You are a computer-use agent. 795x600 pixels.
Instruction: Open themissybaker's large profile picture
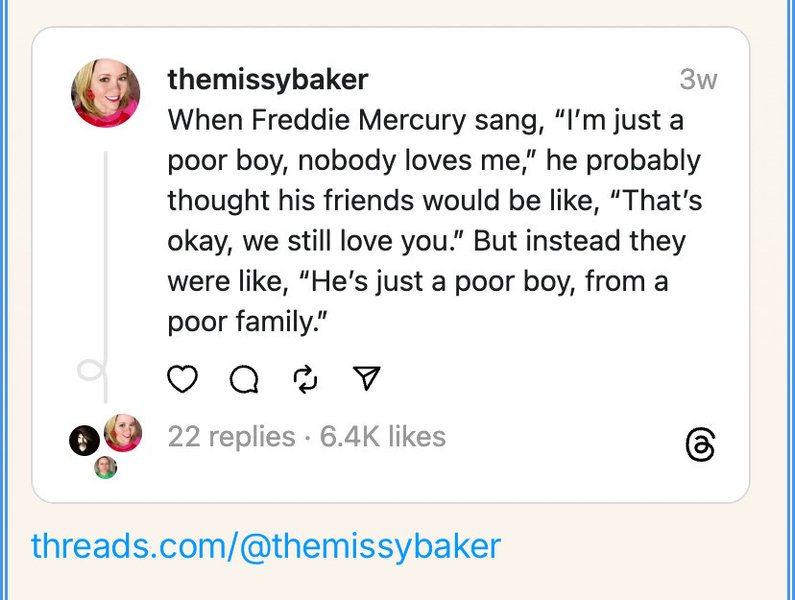click(105, 93)
